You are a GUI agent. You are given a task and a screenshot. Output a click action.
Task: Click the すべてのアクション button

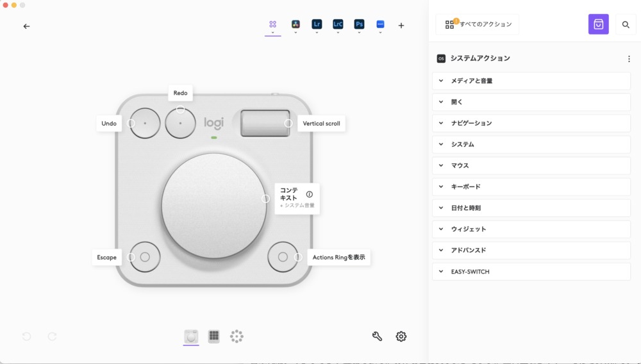pyautogui.click(x=478, y=24)
